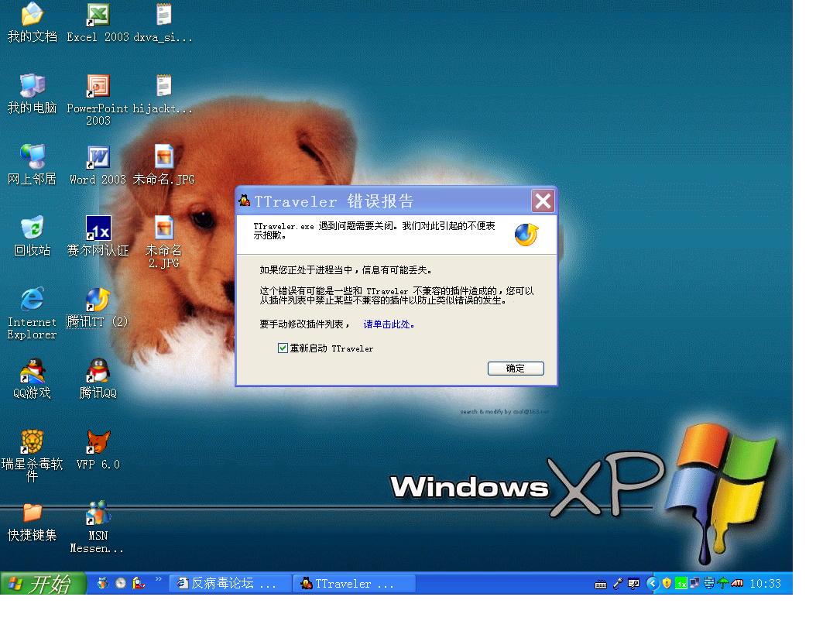The height and width of the screenshot is (638, 840).
Task: Switch to 反病毒论坛 taskbar window
Action: [231, 583]
